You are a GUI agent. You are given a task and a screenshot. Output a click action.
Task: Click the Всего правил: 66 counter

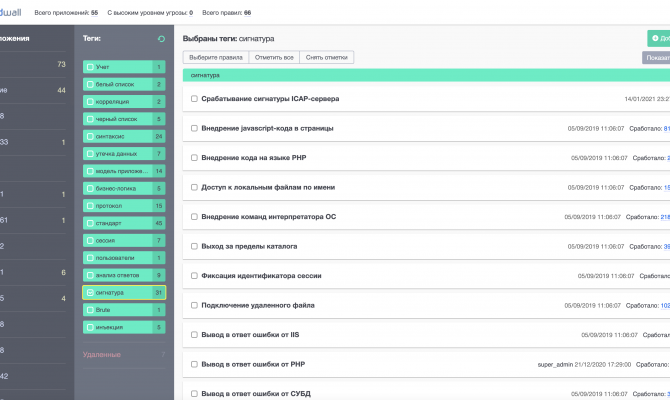[x=226, y=13]
